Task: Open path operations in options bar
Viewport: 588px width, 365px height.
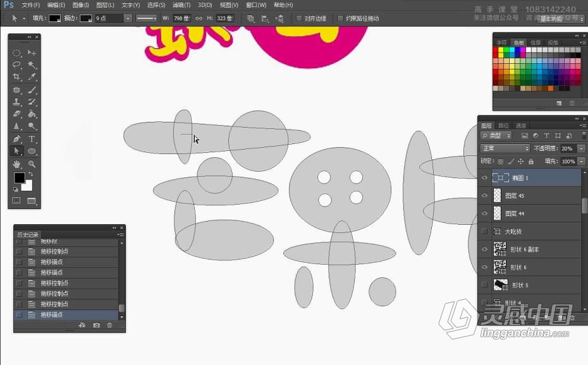Action: [x=250, y=18]
